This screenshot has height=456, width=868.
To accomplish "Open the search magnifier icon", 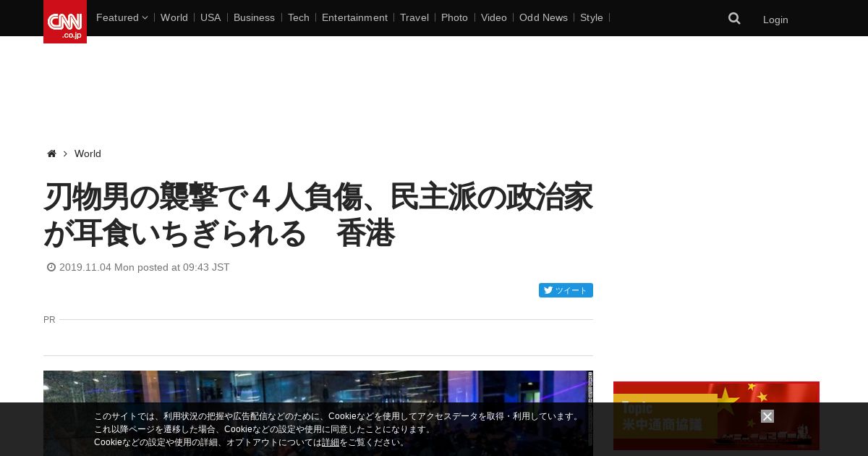I will tap(734, 18).
